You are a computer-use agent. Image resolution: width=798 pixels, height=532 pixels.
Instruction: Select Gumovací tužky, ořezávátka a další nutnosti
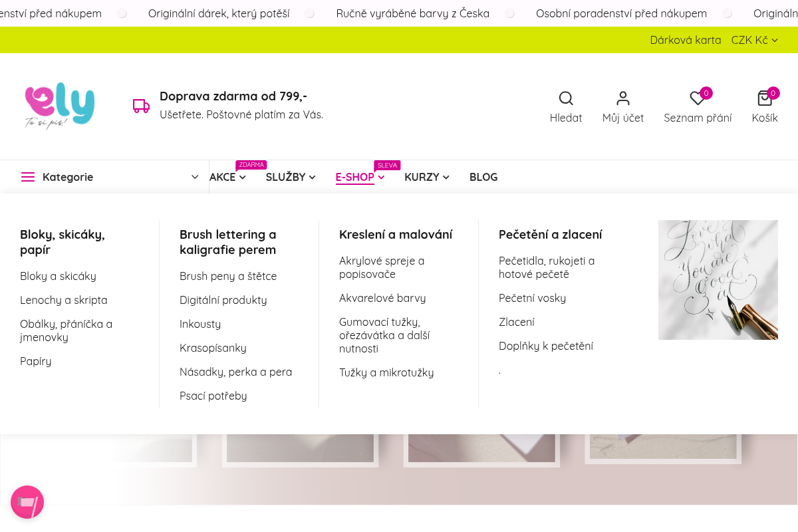[384, 335]
